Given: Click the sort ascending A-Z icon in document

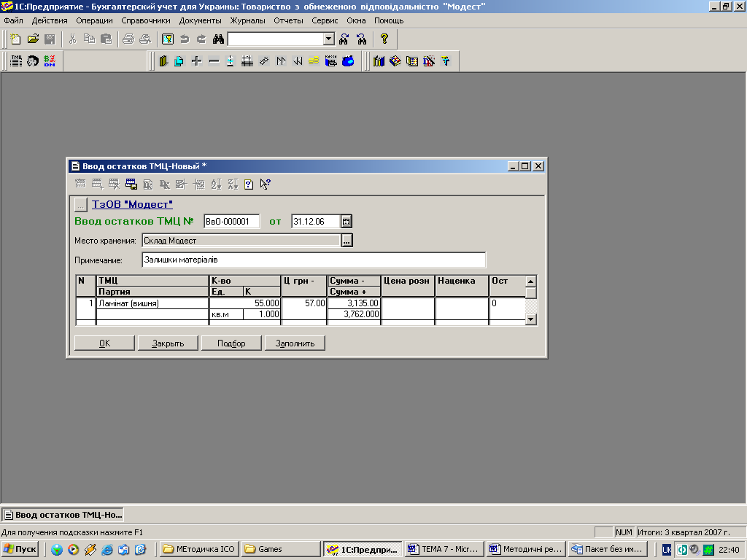Looking at the screenshot, I should click(216, 184).
